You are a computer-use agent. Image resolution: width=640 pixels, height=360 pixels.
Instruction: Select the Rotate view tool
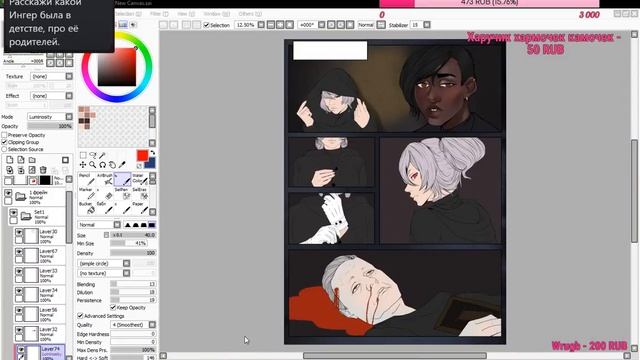(102, 164)
